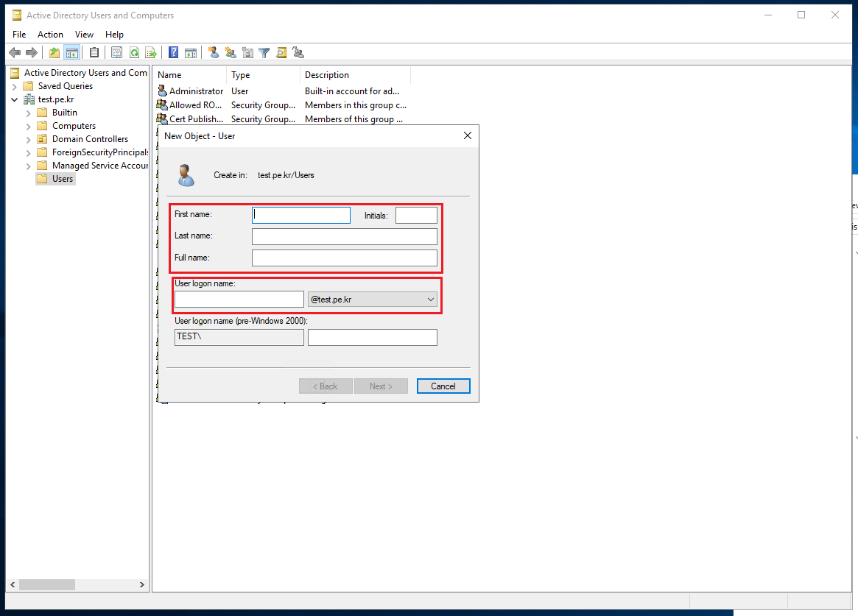Screen dimensions: 858x616
Task: Select Active Directory Users and Computers root
Action: pyautogui.click(x=85, y=73)
